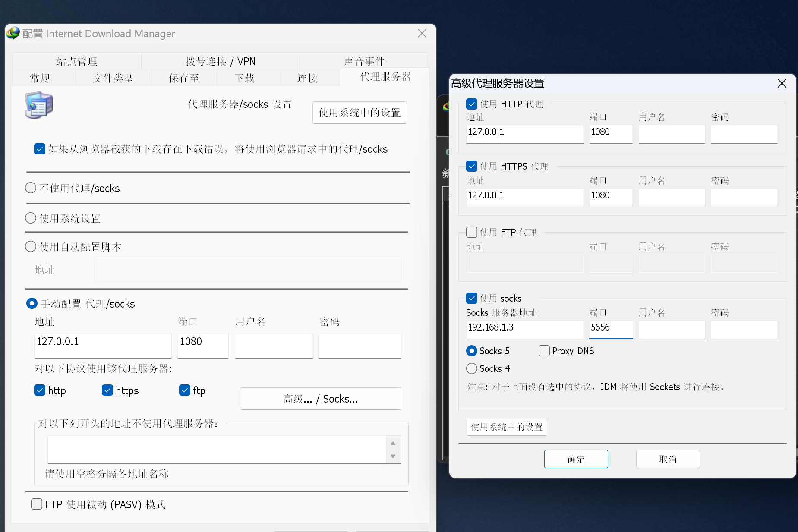The image size is (798, 532).
Task: Select 使用系统设置 radio option
Action: [x=31, y=218]
